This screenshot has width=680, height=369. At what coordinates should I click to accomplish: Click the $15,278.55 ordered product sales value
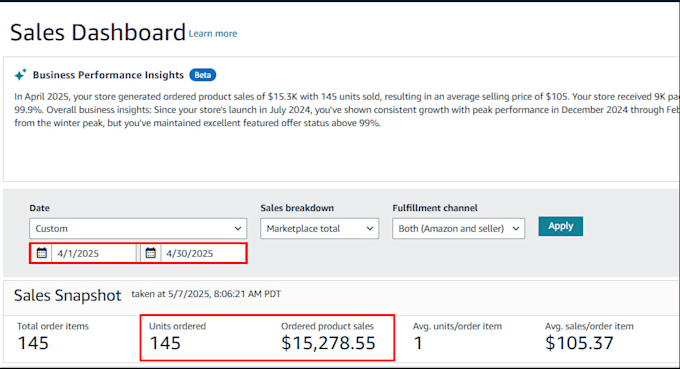point(328,343)
